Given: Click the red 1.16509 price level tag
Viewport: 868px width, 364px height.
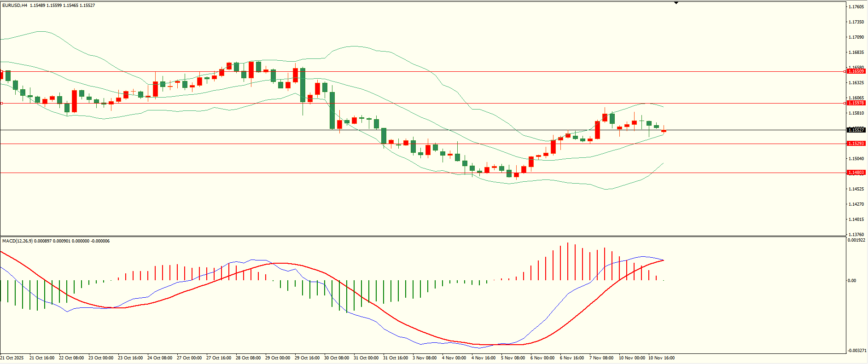Looking at the screenshot, I should pos(856,71).
